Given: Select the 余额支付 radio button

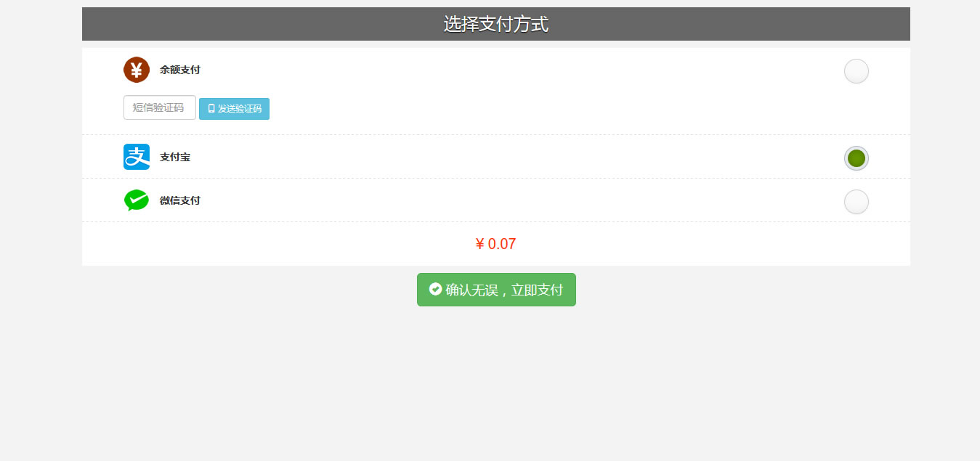Looking at the screenshot, I should [857, 71].
